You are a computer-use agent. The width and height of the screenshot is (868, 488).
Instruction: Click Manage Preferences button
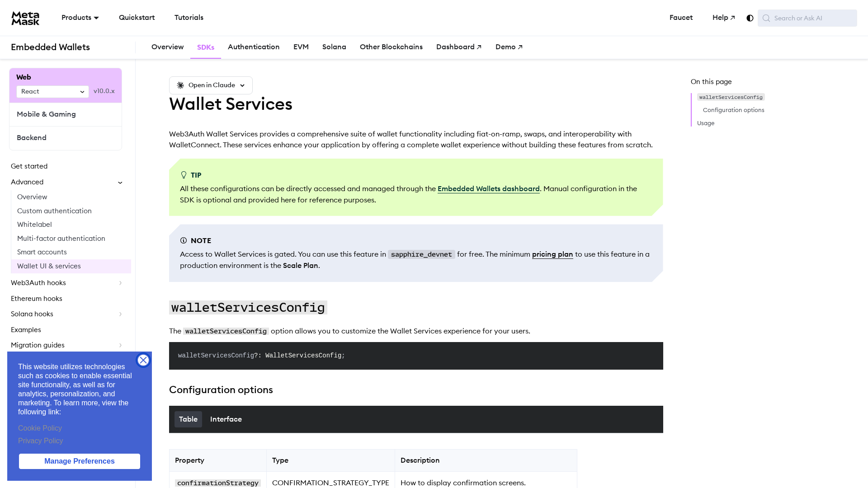[80, 461]
